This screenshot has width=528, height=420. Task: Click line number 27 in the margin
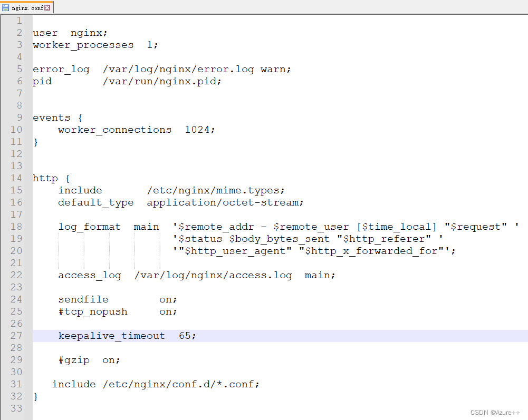[16, 336]
